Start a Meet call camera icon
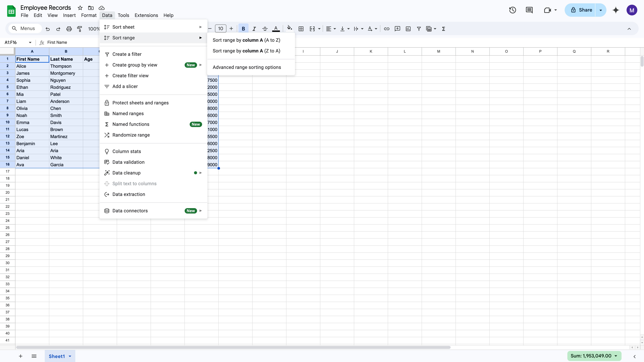The width and height of the screenshot is (644, 362). pos(547,10)
